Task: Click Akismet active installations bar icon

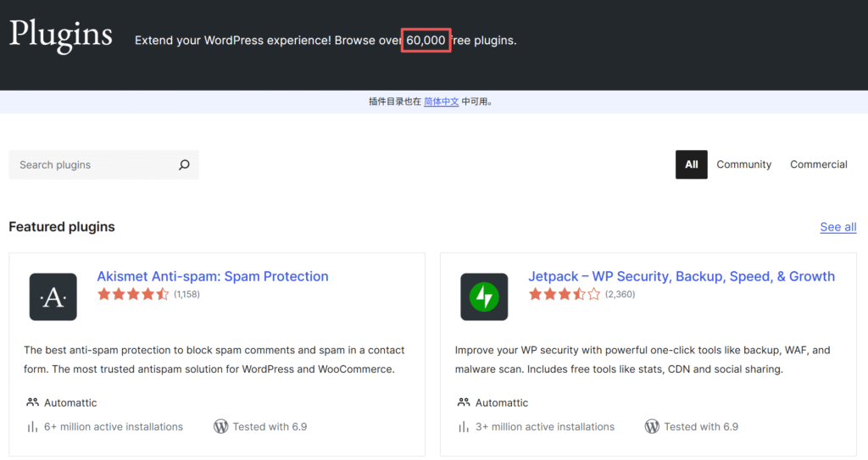Action: pos(33,427)
